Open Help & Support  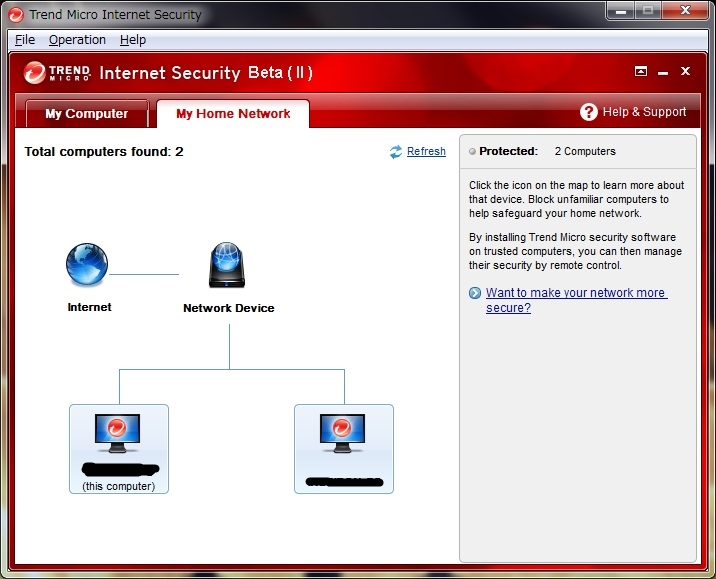[x=633, y=112]
